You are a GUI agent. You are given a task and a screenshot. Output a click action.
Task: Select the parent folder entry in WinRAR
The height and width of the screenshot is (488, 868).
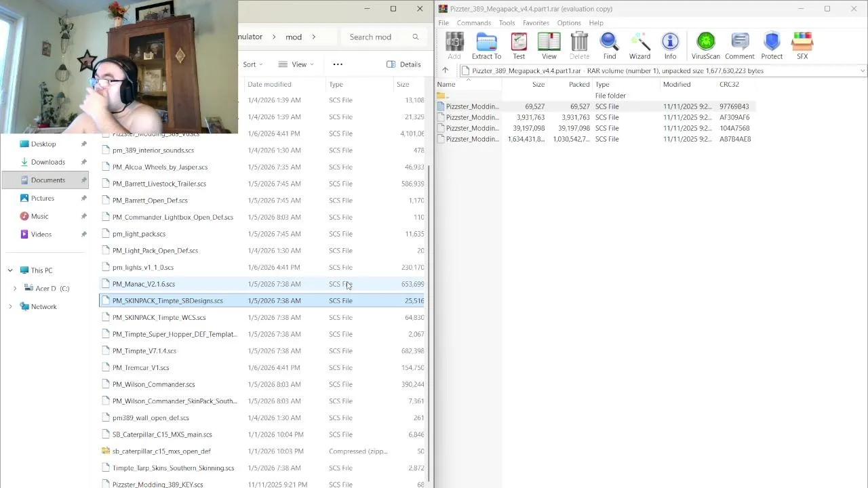point(595,96)
